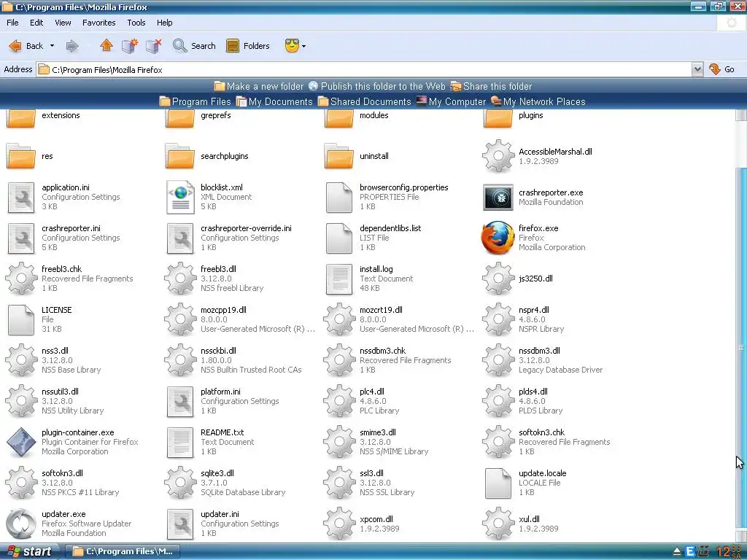Open the View menu
747x560 pixels.
point(63,23)
